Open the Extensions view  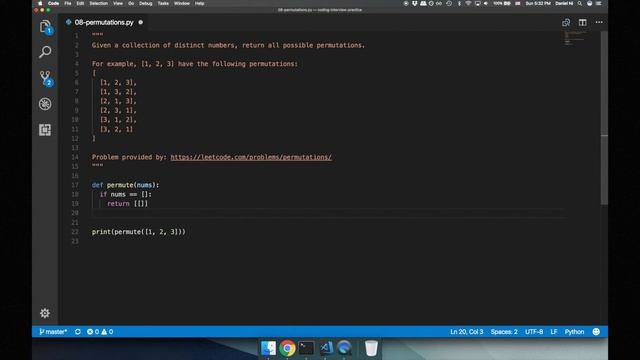point(45,130)
